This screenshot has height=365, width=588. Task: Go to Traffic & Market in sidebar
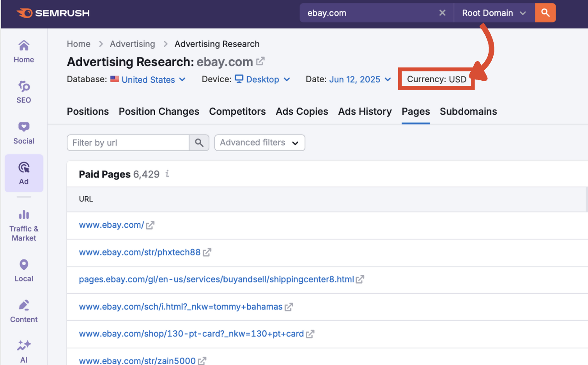tap(24, 226)
